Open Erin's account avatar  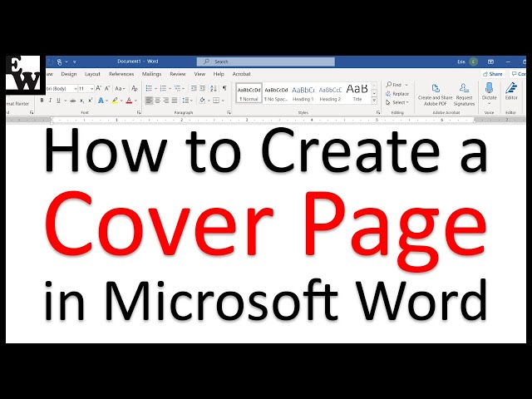click(474, 62)
